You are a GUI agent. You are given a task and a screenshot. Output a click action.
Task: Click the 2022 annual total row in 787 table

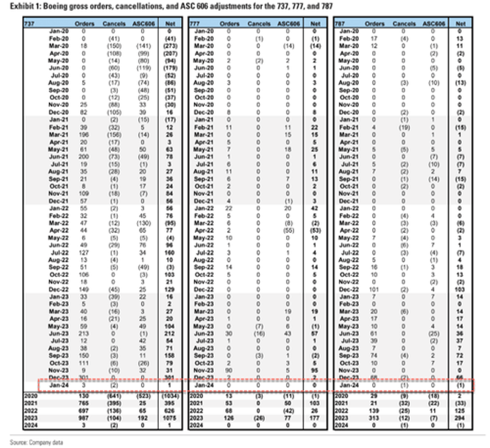pos(403,411)
